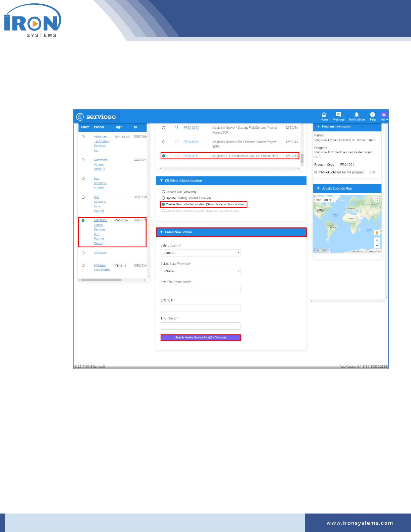
Task: Switch the map to Map view
Action: pyautogui.click(x=318, y=200)
